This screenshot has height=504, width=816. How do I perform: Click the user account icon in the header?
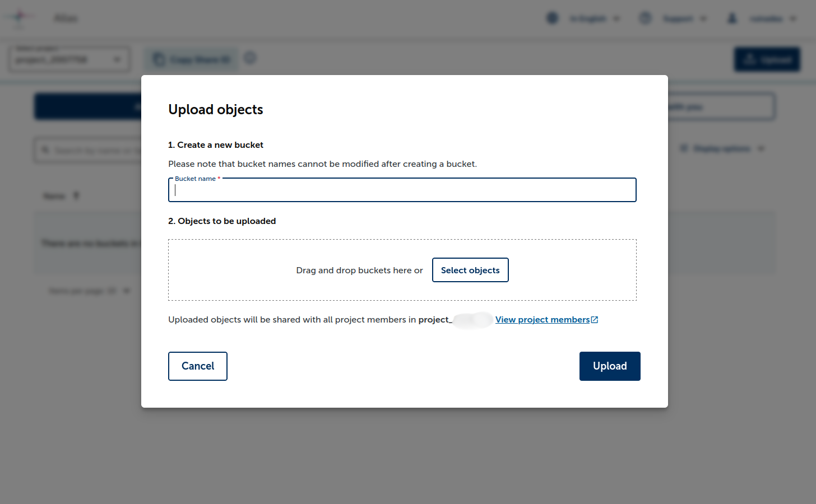tap(732, 18)
